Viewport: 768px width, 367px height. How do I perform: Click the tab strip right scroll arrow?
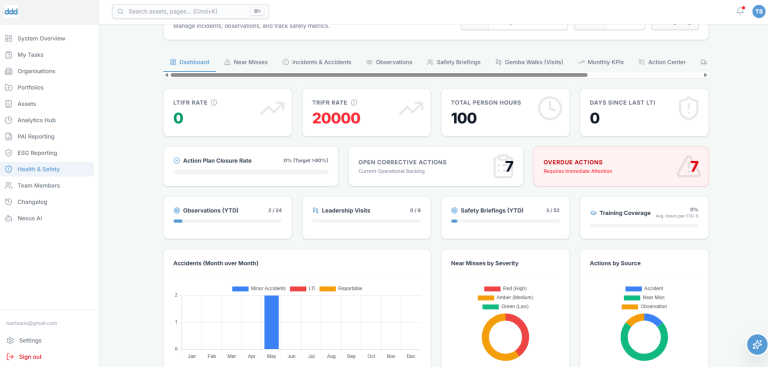coord(705,75)
